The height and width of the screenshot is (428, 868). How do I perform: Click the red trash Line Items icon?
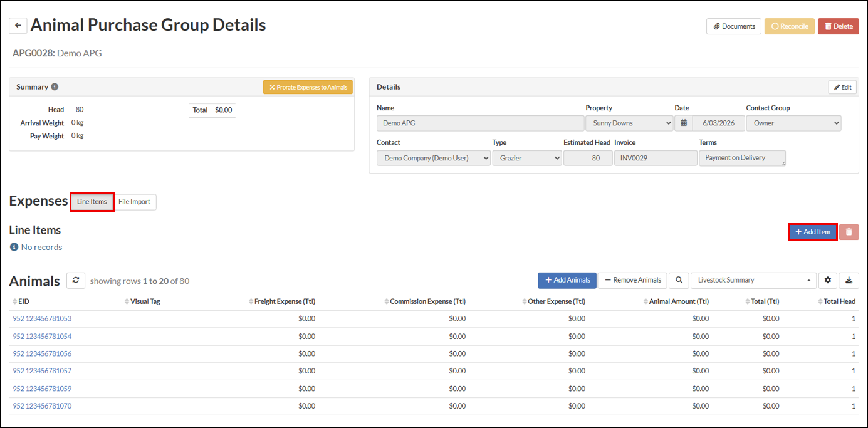pos(849,232)
